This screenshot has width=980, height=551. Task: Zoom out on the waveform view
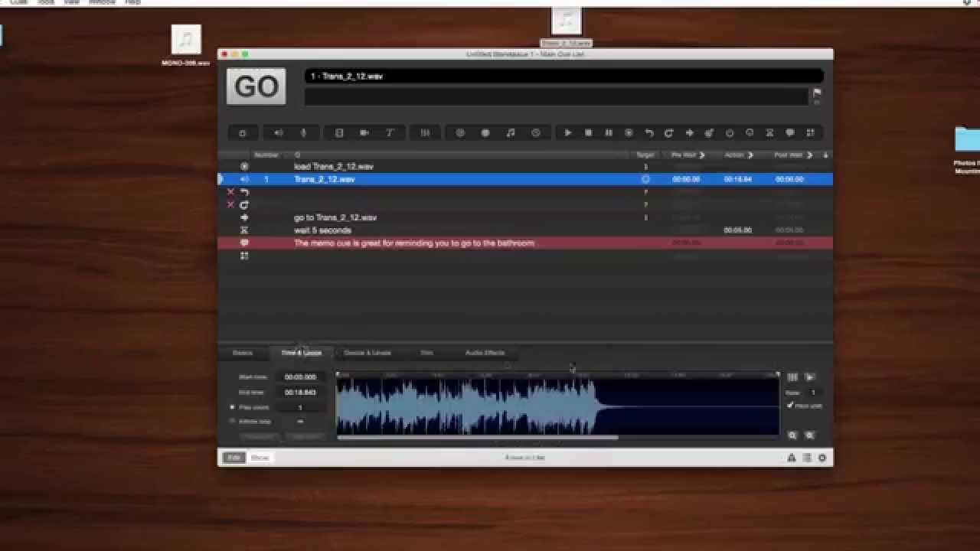(x=792, y=435)
